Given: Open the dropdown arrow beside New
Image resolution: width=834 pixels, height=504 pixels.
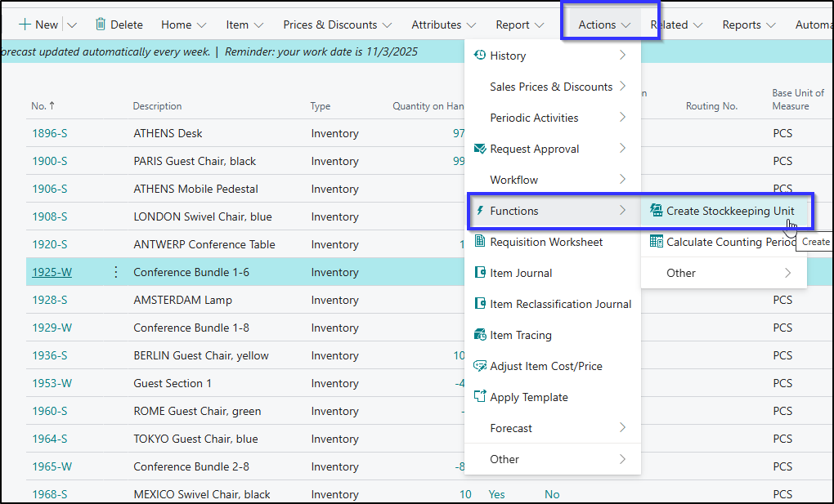Looking at the screenshot, I should 71,25.
